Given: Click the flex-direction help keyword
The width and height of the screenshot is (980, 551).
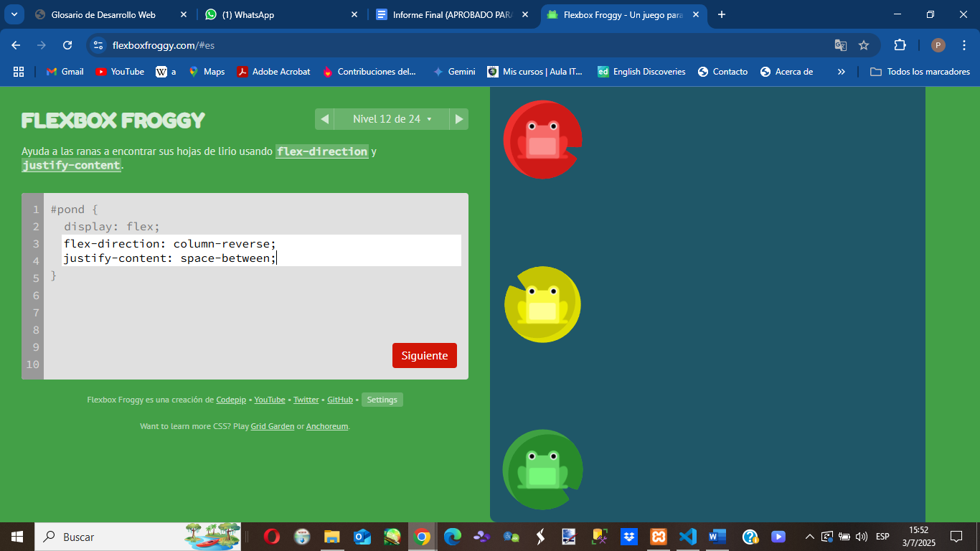Looking at the screenshot, I should [322, 151].
